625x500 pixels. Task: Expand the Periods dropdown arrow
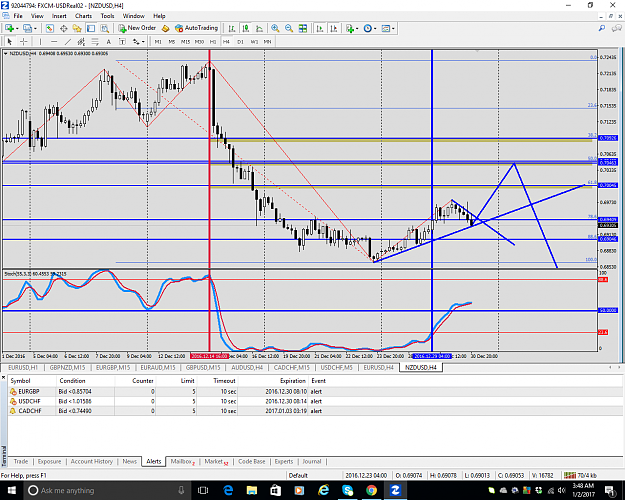click(375, 29)
